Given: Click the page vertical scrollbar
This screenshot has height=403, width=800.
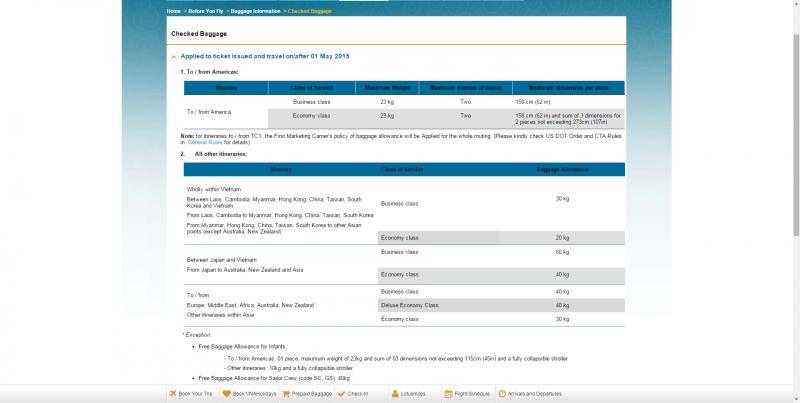Looking at the screenshot, I should 795,200.
